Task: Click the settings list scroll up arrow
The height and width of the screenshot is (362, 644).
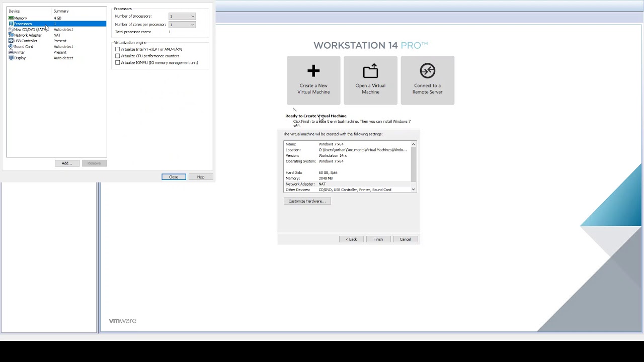Action: [x=414, y=144]
